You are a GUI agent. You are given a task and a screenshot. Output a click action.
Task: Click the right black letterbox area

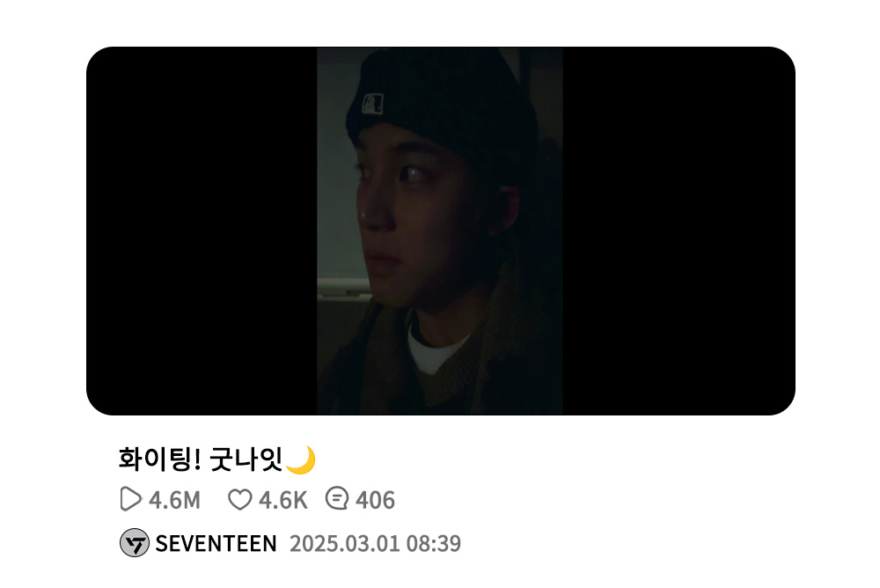(679, 231)
